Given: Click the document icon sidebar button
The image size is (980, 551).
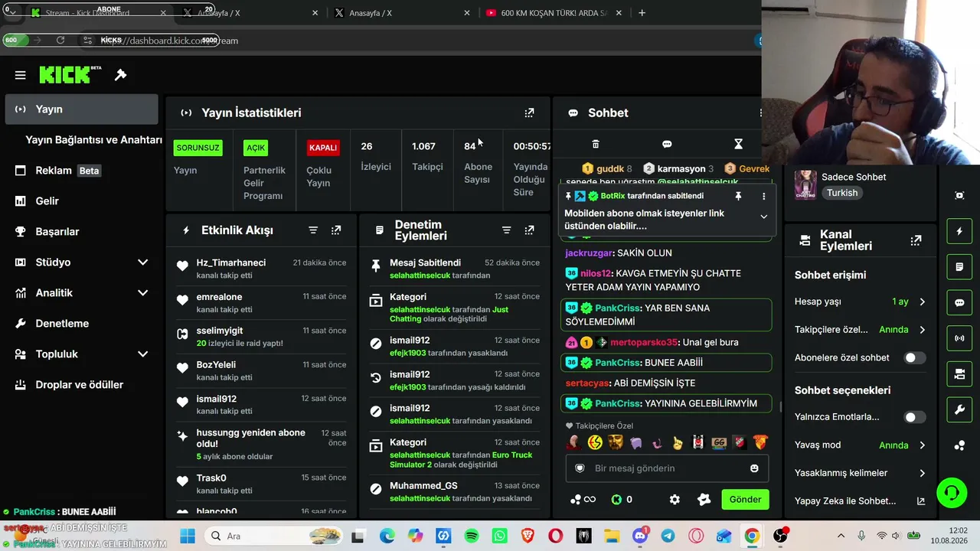Looking at the screenshot, I should click(959, 267).
